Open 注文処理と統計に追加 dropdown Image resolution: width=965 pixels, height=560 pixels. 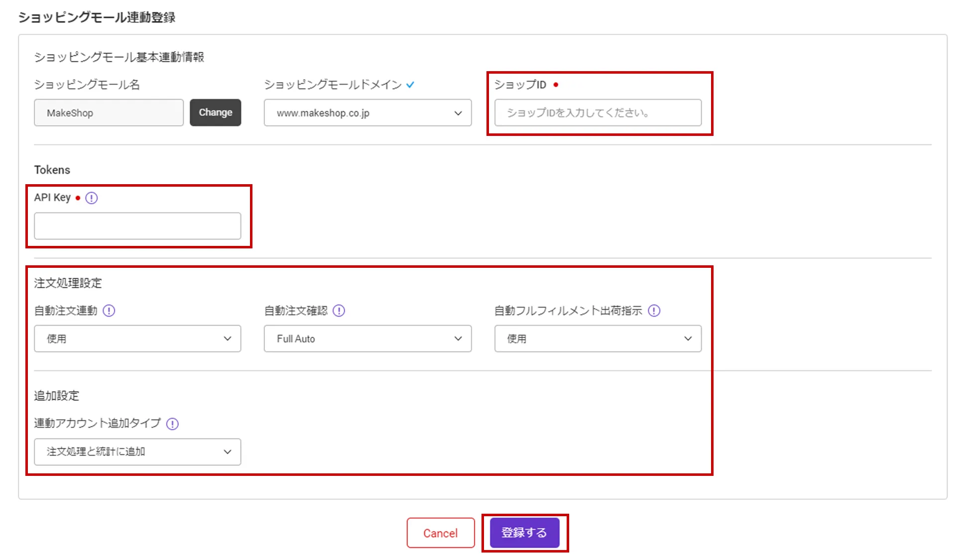point(137,452)
